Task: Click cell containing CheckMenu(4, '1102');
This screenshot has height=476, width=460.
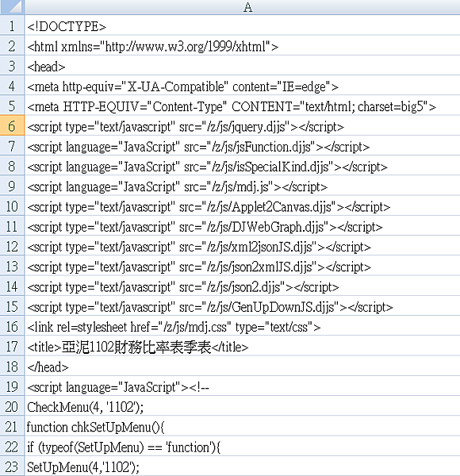Action: 242,406
